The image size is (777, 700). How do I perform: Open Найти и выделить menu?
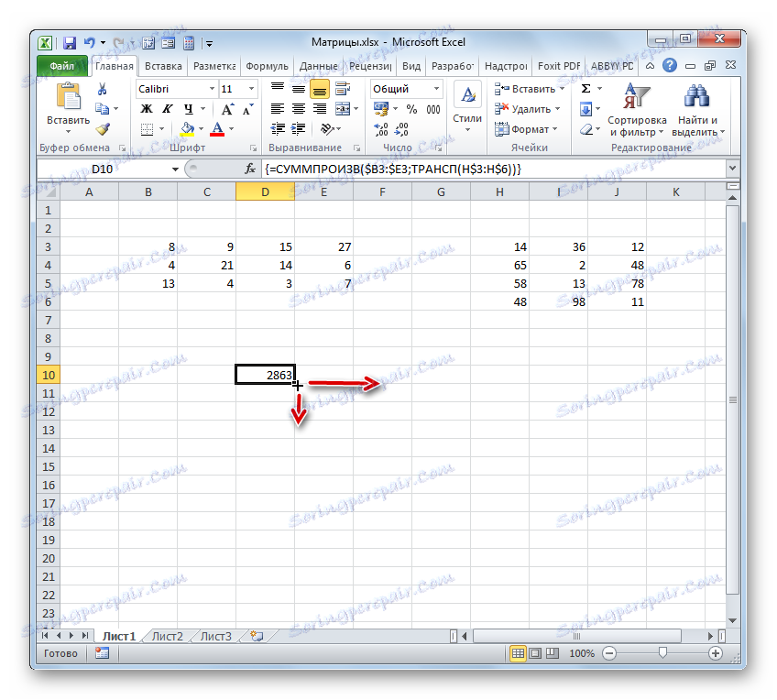[697, 110]
